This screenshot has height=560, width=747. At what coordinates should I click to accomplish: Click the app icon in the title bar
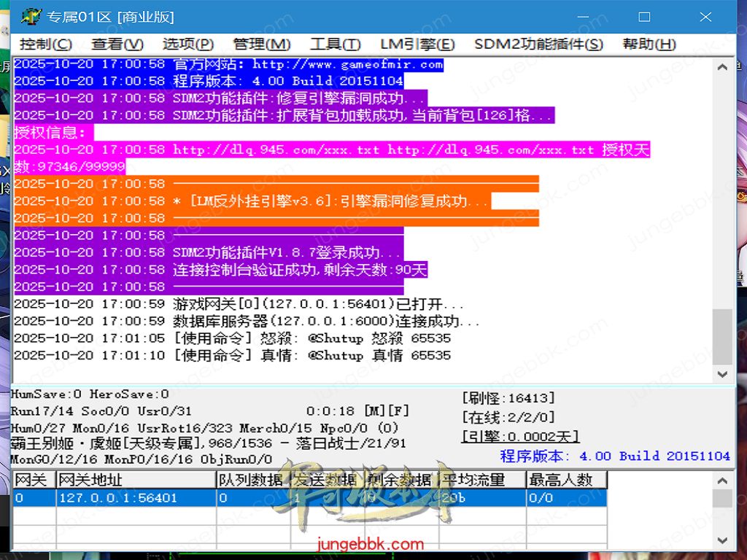pos(31,16)
